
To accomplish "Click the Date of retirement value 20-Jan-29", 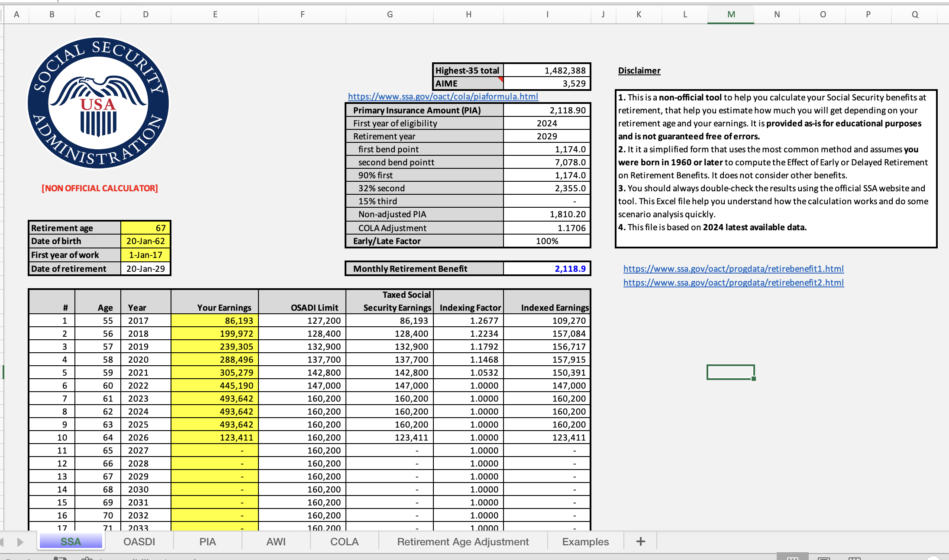I will pos(145,269).
